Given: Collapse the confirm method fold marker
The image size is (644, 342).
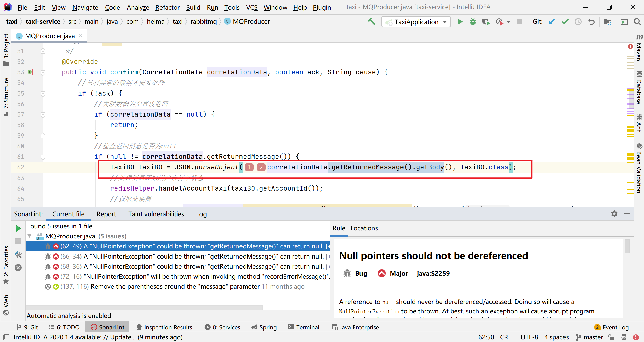Looking at the screenshot, I should tap(43, 72).
